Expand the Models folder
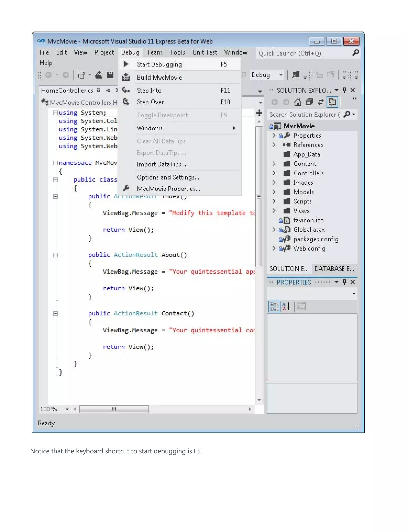This screenshot has height=532, width=407. click(x=274, y=192)
